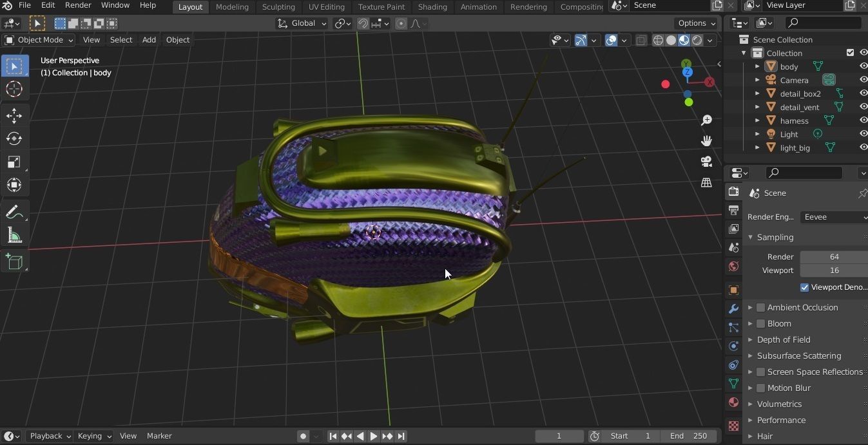Open the Keying popover in timeline
Screen dimensions: 868x445
[93, 436]
